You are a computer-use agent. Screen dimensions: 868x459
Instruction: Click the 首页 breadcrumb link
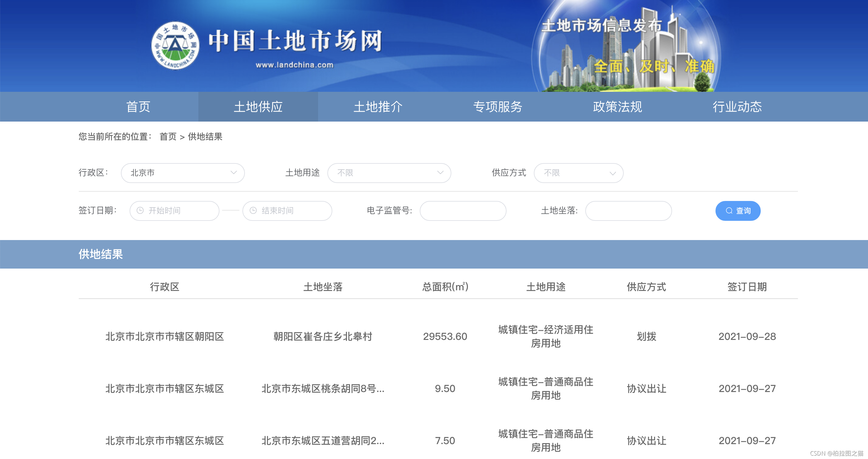(x=168, y=137)
